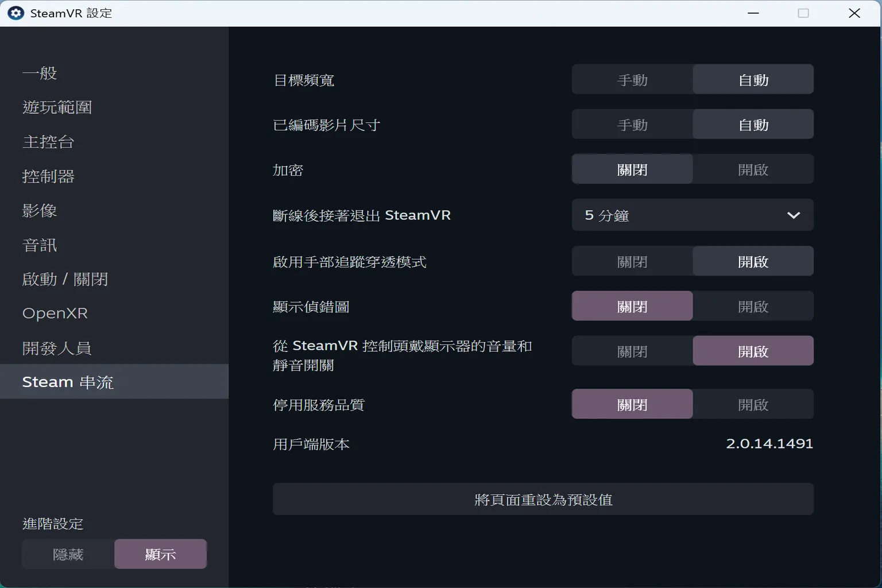The height and width of the screenshot is (588, 882).
Task: Open the 開發人員 settings page
Action: tap(57, 348)
